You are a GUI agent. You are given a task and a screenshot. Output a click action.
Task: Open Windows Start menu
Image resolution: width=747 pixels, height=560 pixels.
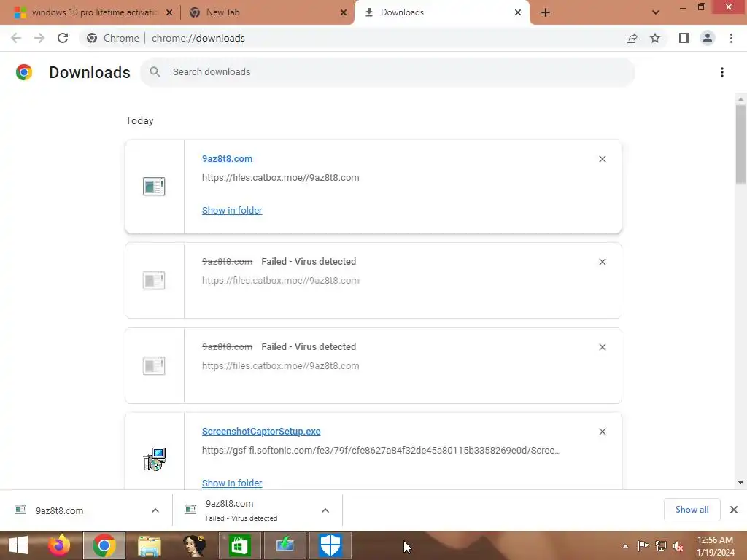tap(18, 545)
